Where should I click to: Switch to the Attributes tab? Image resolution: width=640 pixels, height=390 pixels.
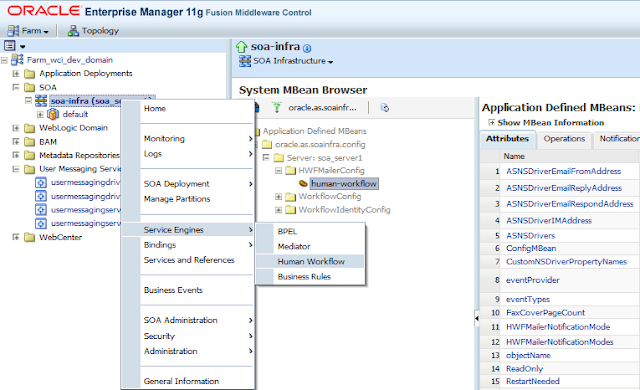tap(507, 139)
